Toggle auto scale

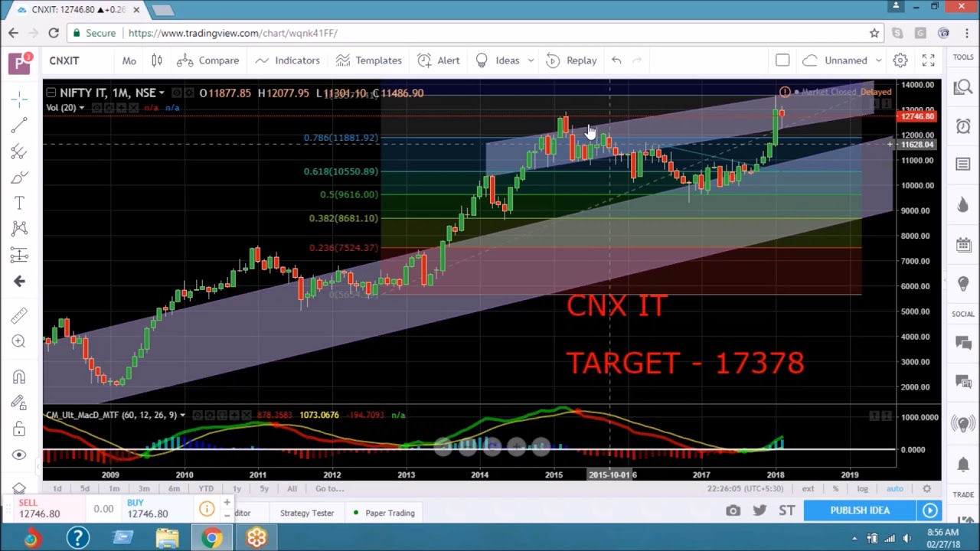894,488
